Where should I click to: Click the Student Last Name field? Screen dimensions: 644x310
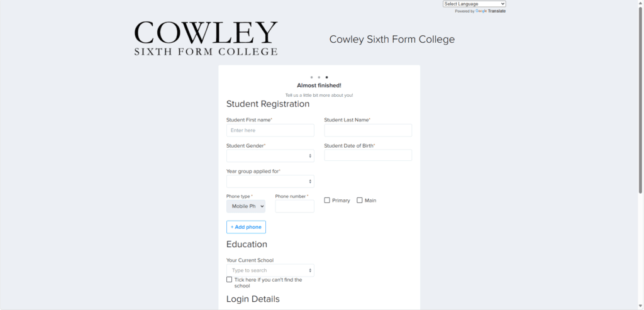[x=368, y=130]
